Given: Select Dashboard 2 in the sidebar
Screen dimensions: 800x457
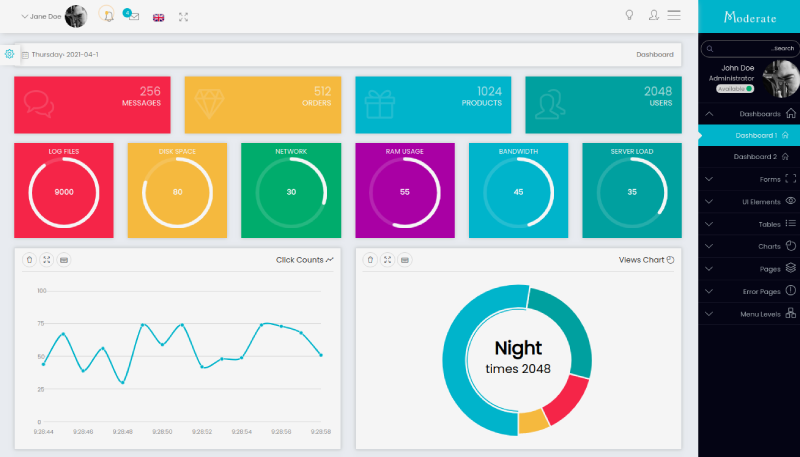Looking at the screenshot, I should tap(755, 157).
